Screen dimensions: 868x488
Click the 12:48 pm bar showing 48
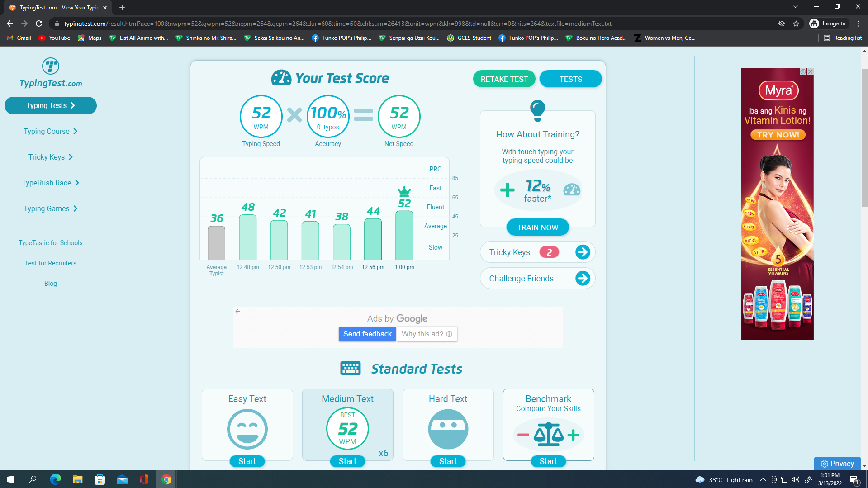[x=247, y=237]
